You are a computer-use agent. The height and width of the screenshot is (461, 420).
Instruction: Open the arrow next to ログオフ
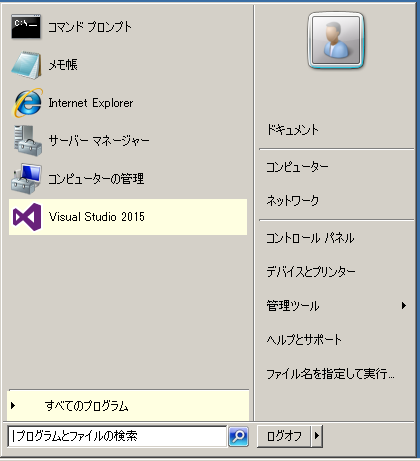coord(317,436)
